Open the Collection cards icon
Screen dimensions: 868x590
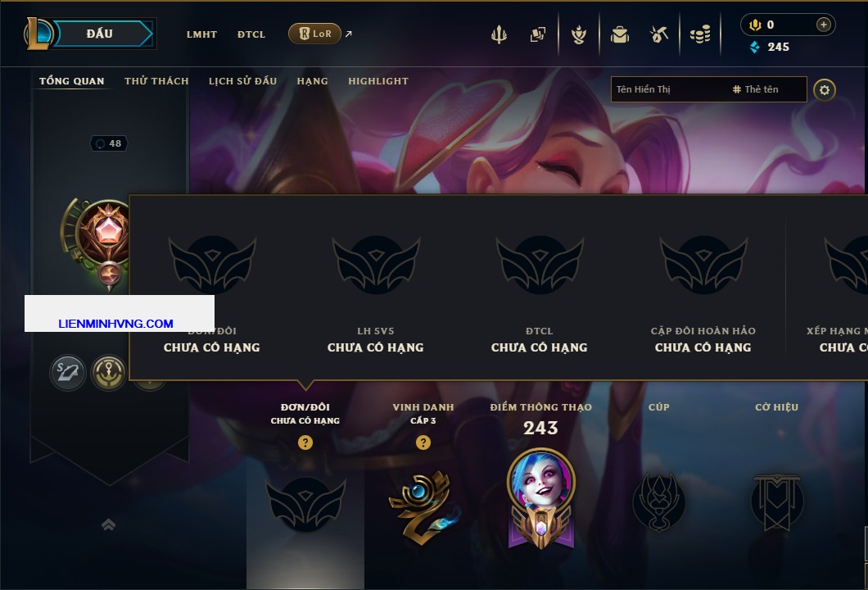(x=537, y=34)
